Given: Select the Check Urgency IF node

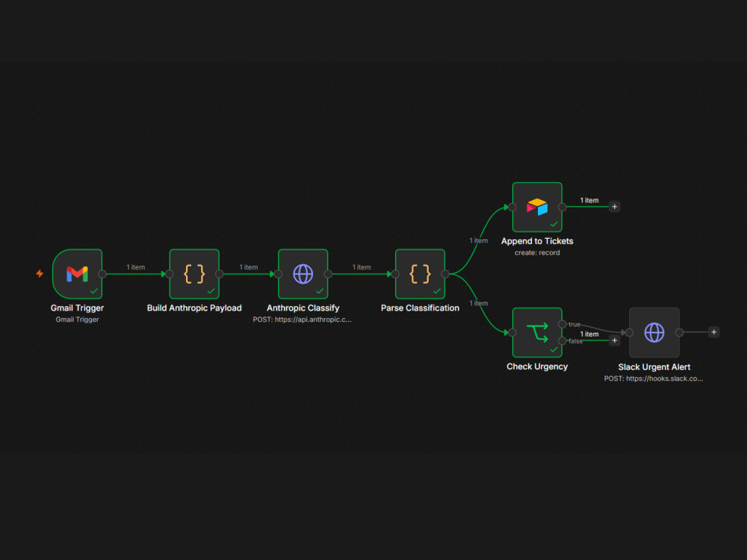Looking at the screenshot, I should pos(537,332).
